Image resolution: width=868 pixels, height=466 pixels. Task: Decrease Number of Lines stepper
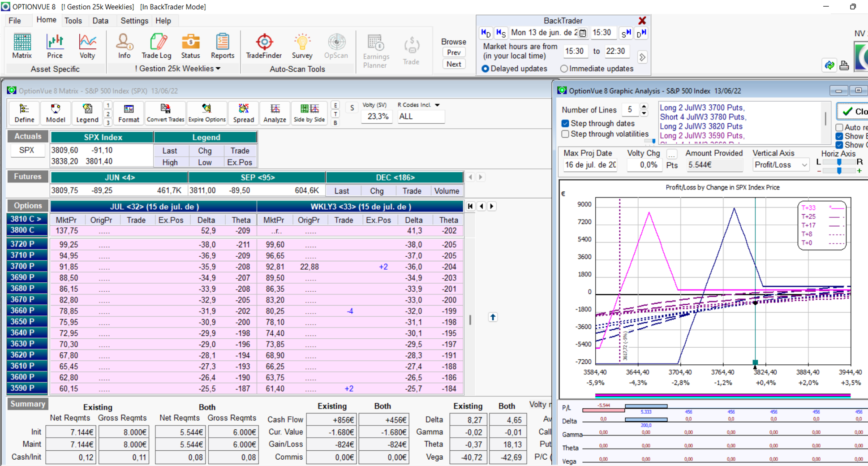coord(644,113)
